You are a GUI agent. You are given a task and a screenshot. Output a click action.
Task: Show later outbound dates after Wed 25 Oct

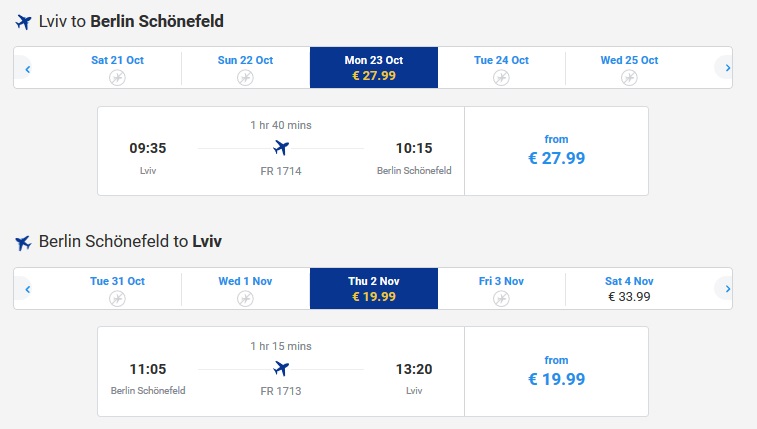pyautogui.click(x=727, y=69)
